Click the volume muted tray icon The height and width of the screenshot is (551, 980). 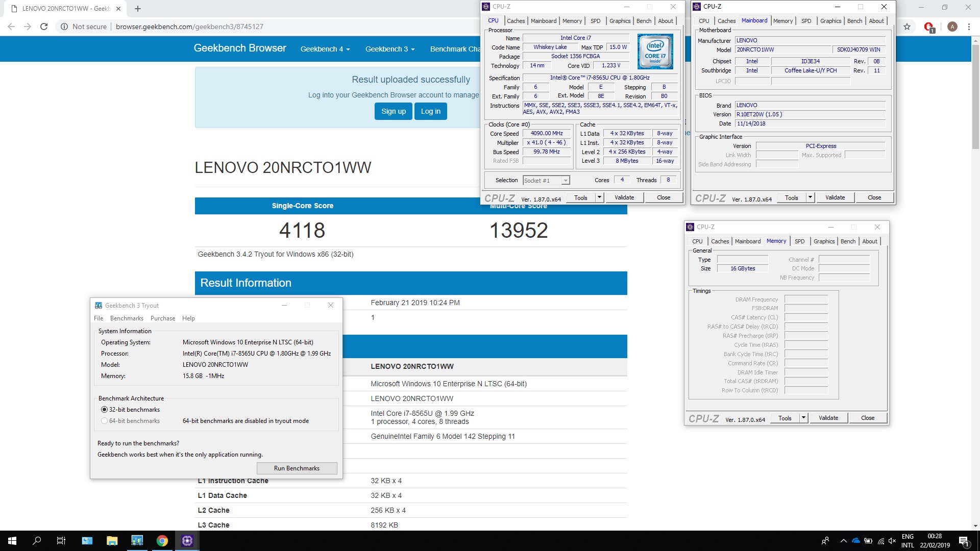892,541
